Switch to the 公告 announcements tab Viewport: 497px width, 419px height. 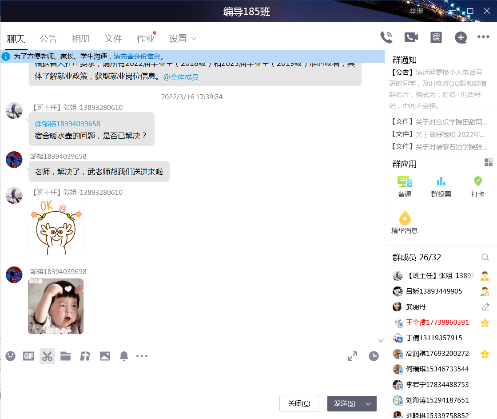48,39
